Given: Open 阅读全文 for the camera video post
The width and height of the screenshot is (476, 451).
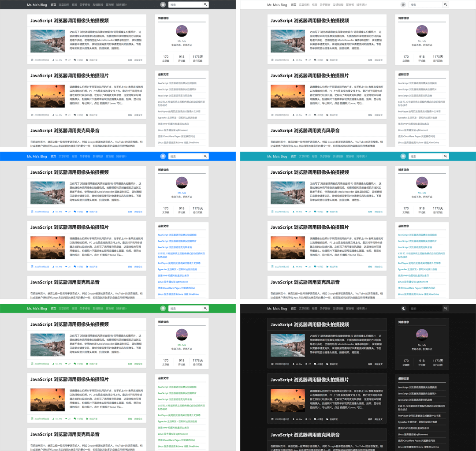Looking at the screenshot, I should pos(139,60).
